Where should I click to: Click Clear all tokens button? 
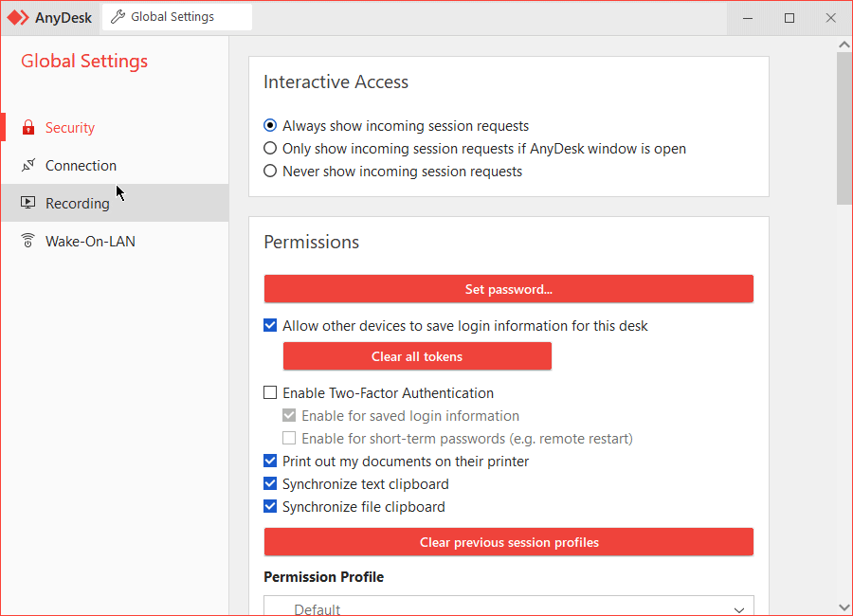pyautogui.click(x=417, y=356)
